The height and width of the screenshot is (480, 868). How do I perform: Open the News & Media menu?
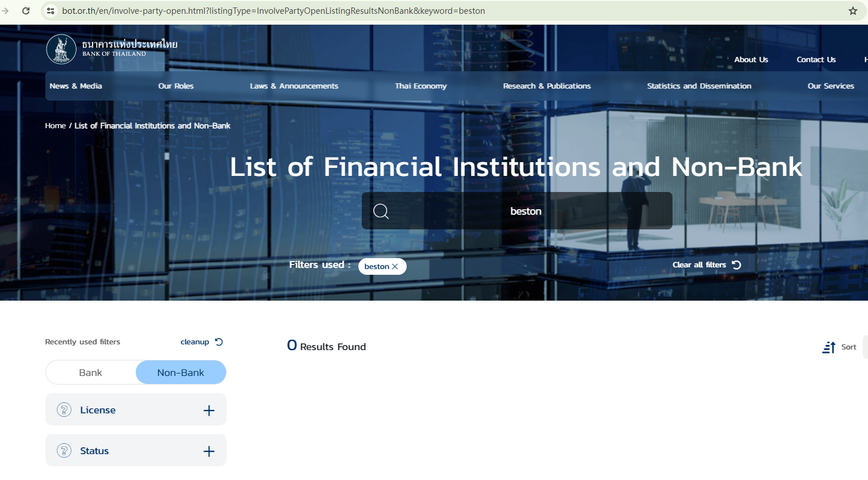point(76,86)
